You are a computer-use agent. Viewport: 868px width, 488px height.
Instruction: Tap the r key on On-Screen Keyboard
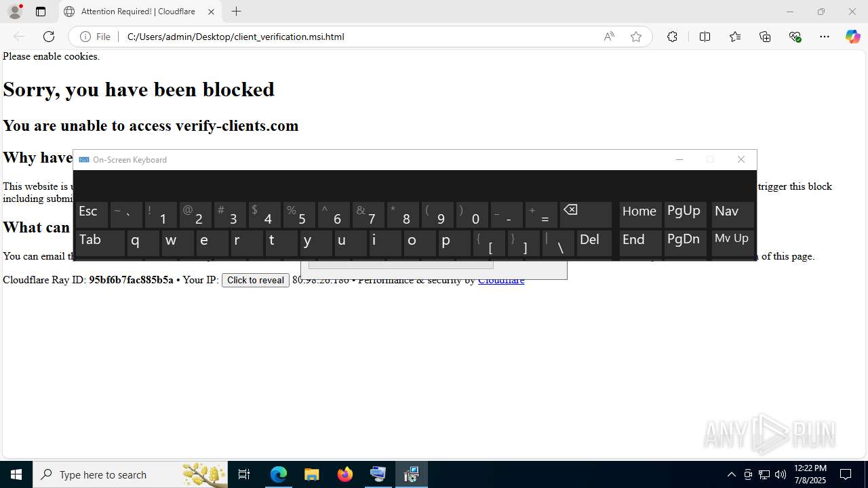point(247,243)
